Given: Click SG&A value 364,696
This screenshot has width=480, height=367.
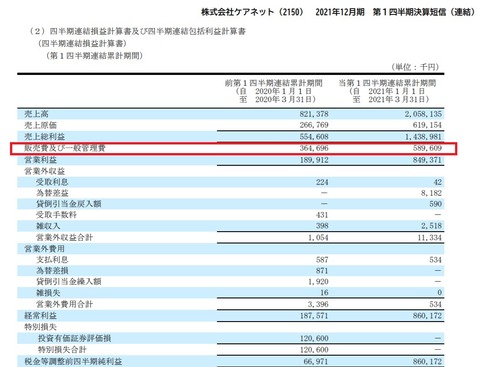Looking at the screenshot, I should point(314,148).
